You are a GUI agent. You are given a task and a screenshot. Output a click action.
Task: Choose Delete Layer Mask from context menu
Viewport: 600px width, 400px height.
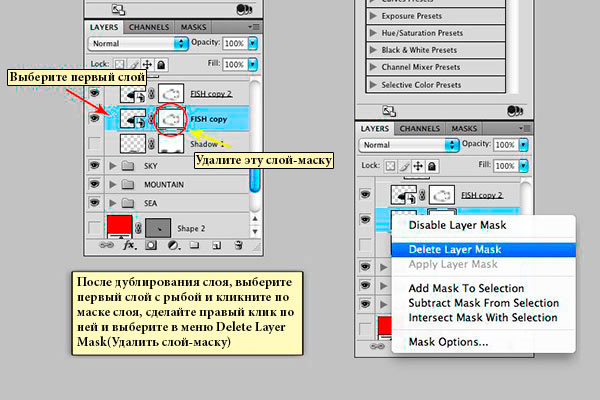483,250
